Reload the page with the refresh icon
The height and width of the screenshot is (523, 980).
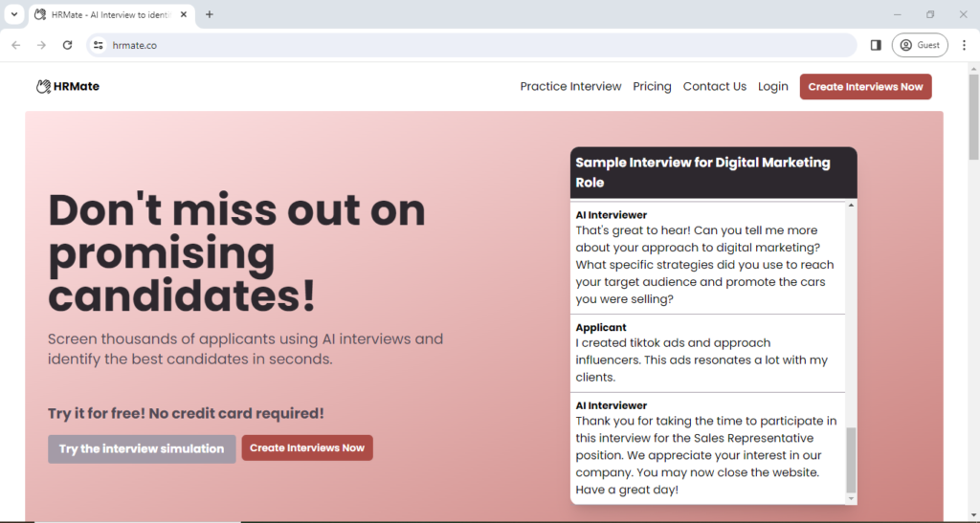[x=67, y=45]
